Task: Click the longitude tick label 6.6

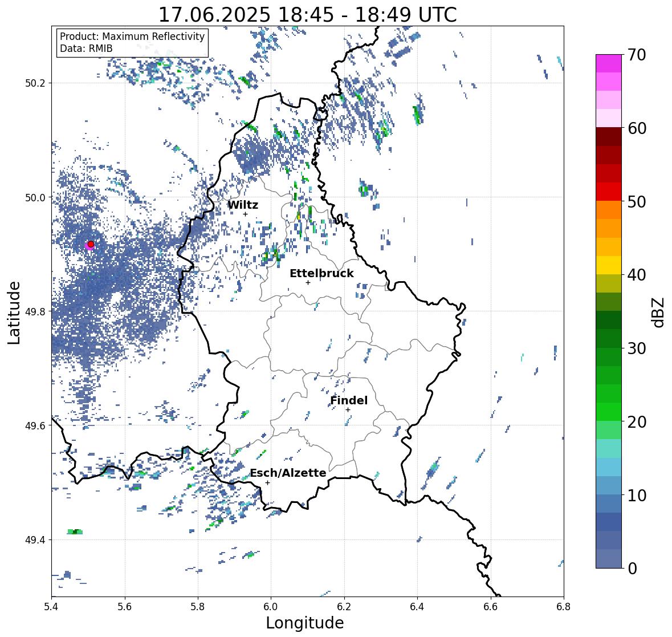Action: pyautogui.click(x=490, y=607)
